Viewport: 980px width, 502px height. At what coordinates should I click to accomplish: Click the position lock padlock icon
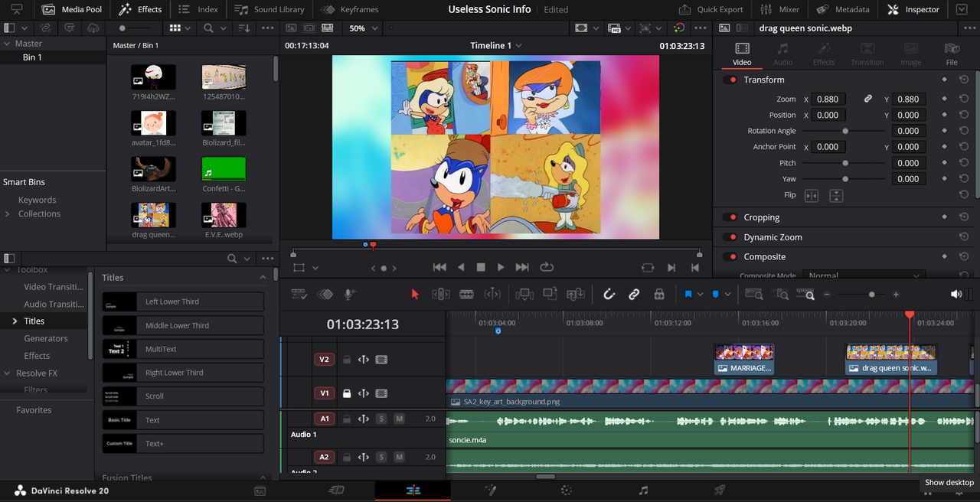coord(658,294)
